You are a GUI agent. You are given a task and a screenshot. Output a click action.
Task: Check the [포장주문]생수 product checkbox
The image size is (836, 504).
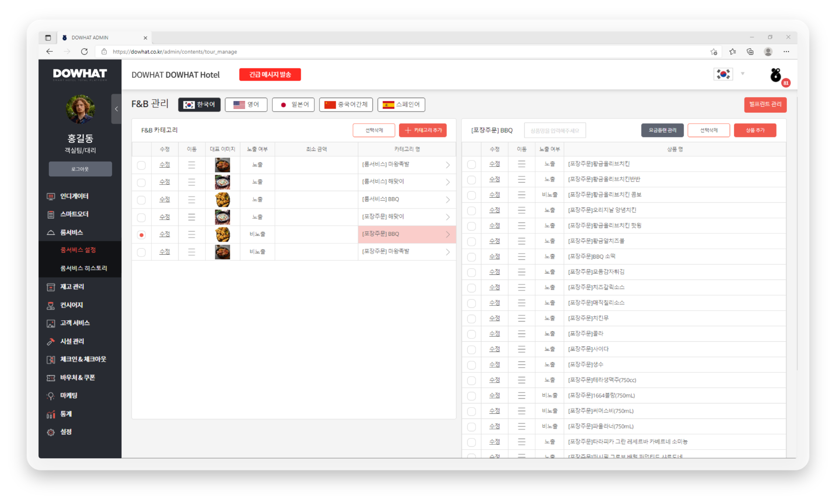[471, 365]
